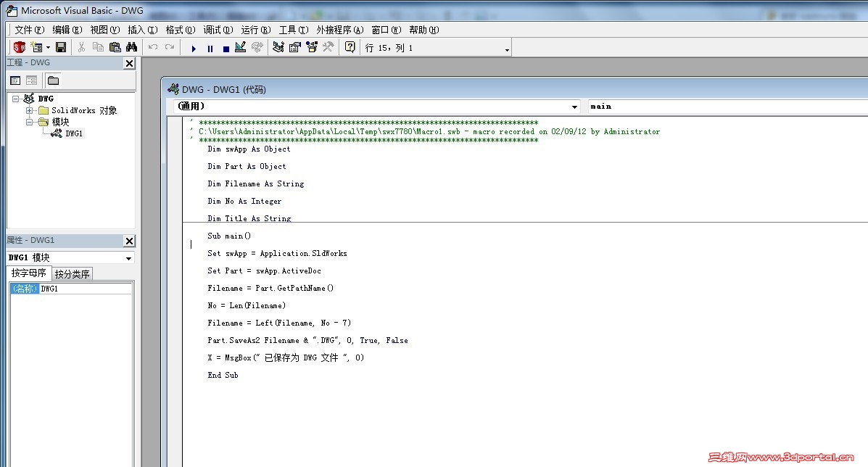Click the Break pause button

[210, 49]
